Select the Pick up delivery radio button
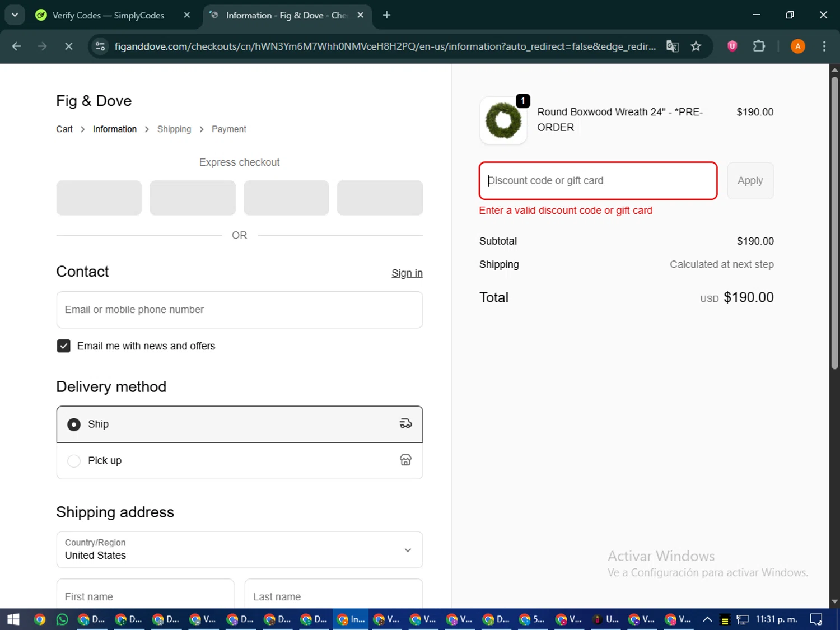 coord(74,461)
